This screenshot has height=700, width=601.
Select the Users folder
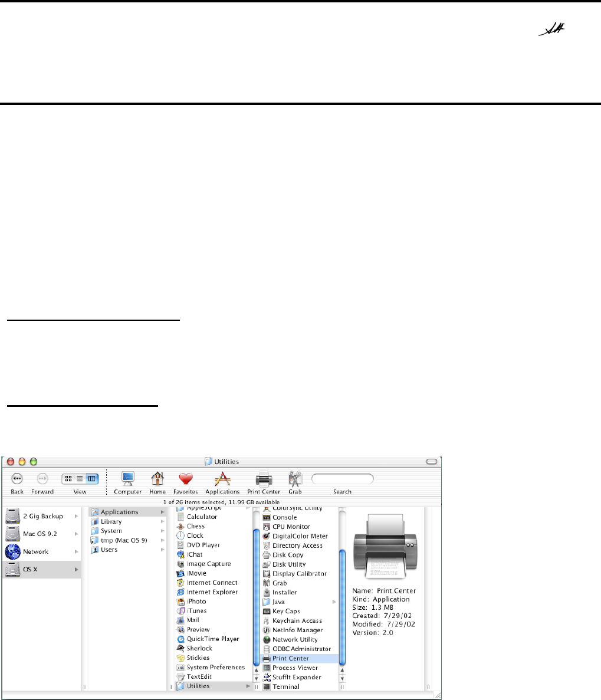(128, 550)
